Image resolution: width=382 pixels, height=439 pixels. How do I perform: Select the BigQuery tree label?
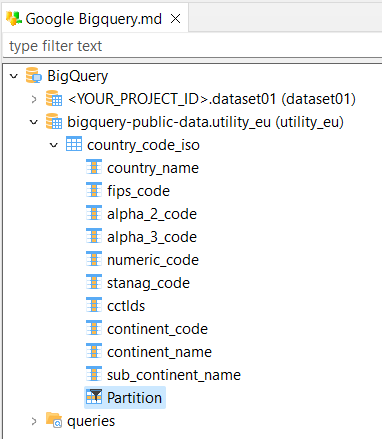pos(78,76)
